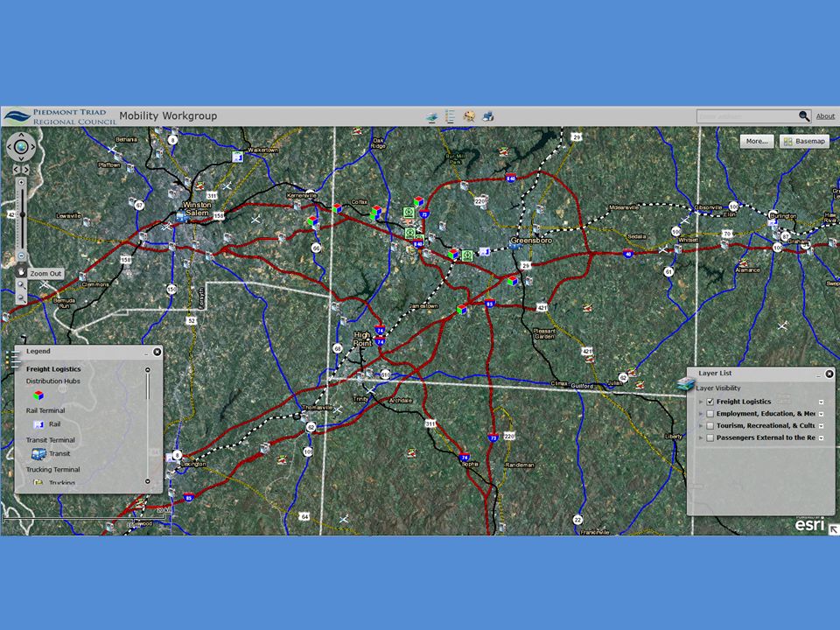Screen dimensions: 840x630
Task: Open Employment, Education layer options dropdown
Action: click(x=822, y=414)
